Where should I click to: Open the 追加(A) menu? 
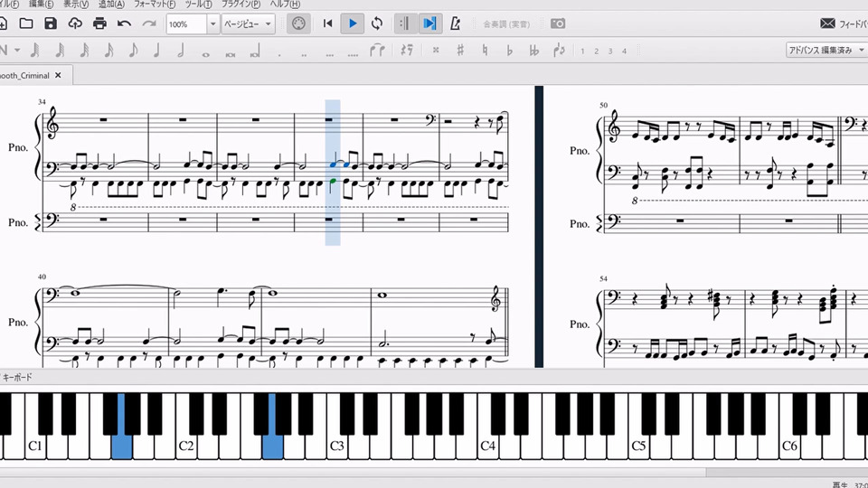point(110,4)
